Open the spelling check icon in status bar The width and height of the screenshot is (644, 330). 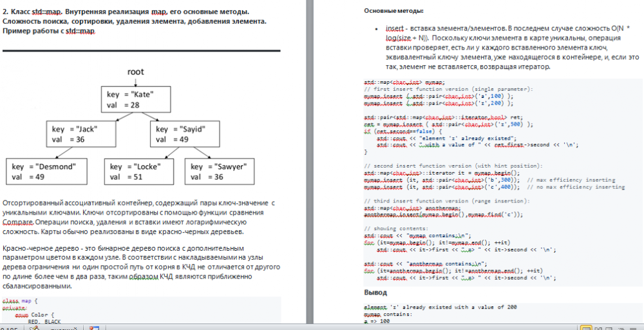[34, 327]
